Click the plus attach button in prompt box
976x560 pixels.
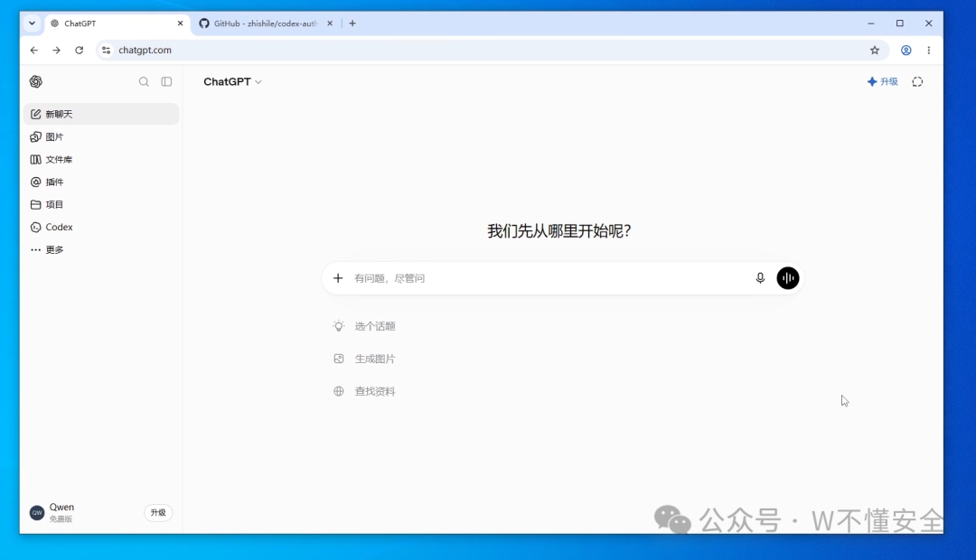pyautogui.click(x=338, y=278)
